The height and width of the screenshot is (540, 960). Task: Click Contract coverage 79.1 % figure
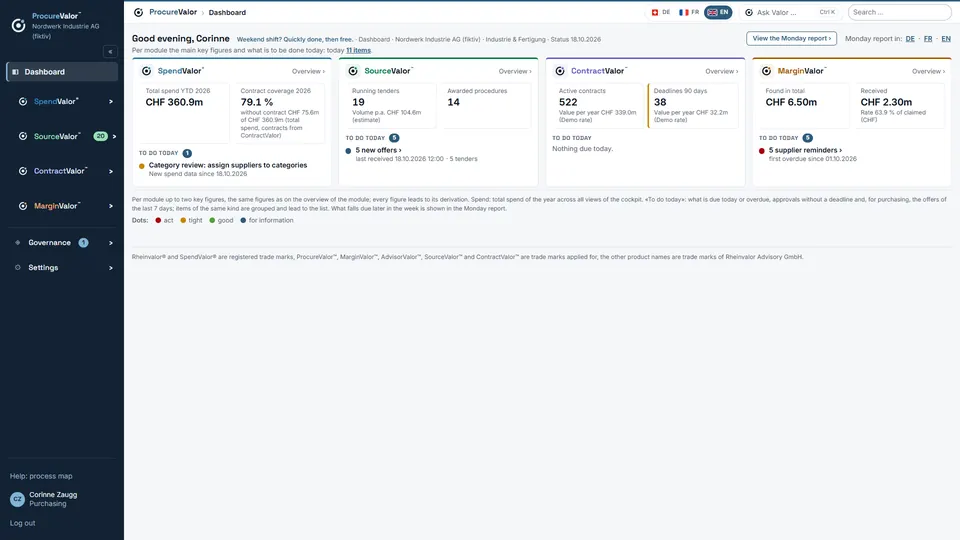point(257,102)
